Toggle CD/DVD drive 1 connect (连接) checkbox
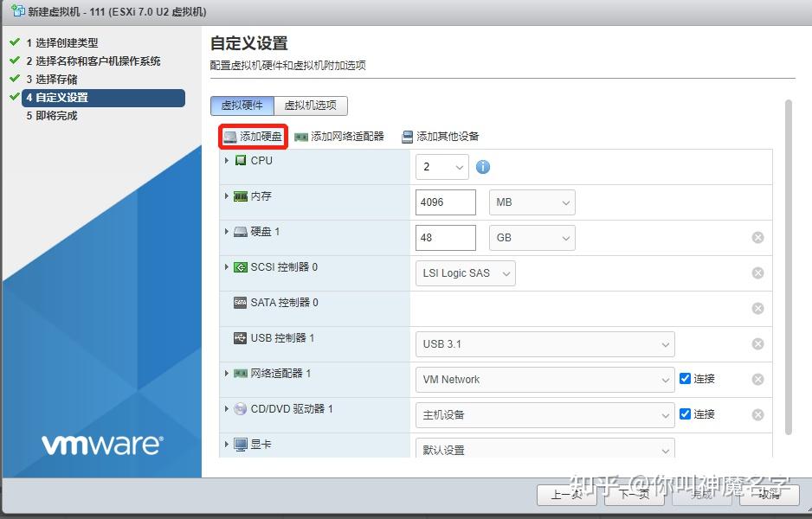 click(685, 414)
